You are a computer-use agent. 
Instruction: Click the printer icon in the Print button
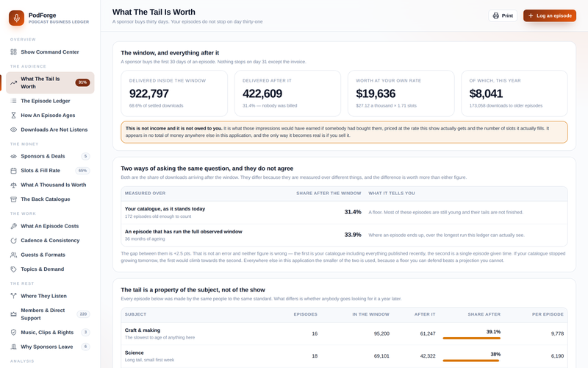495,15
